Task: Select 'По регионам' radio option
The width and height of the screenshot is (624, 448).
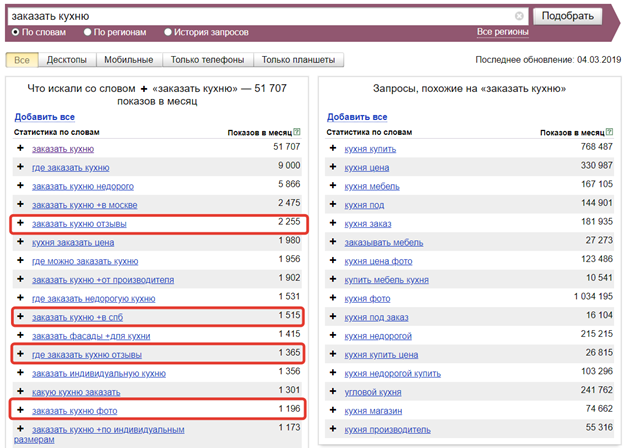Action: [x=88, y=32]
